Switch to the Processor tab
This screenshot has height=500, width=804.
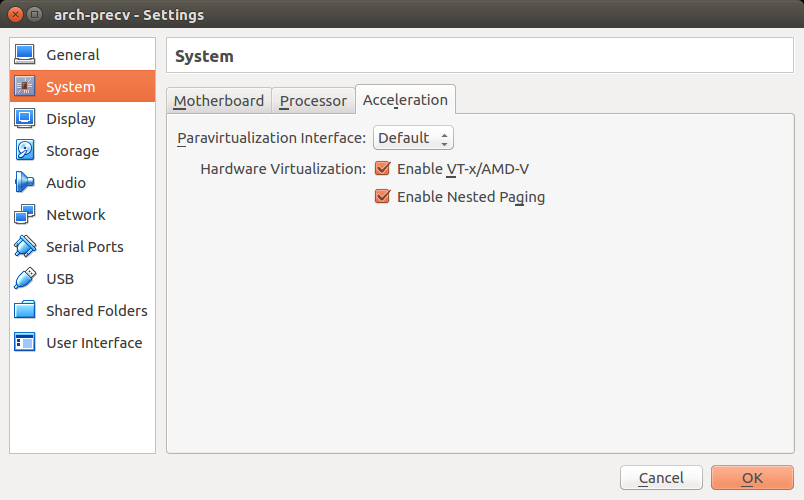pyautogui.click(x=313, y=101)
